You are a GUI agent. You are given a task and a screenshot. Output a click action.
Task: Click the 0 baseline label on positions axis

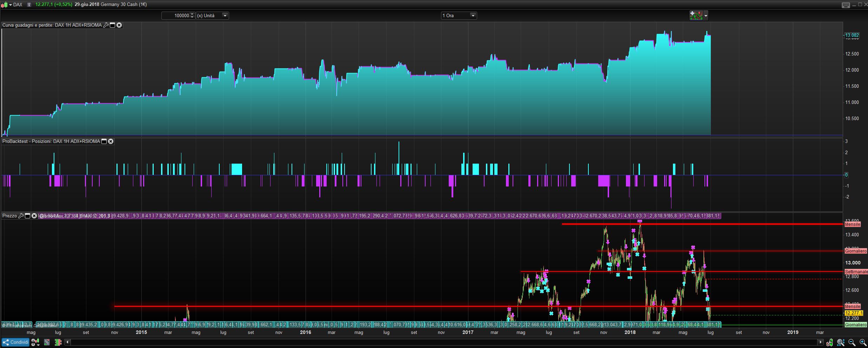point(847,175)
